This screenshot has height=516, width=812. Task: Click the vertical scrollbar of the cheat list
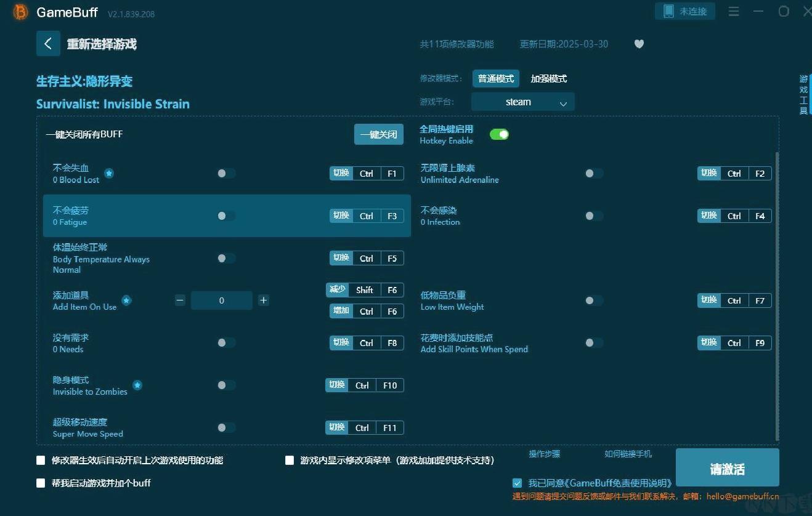[777, 297]
